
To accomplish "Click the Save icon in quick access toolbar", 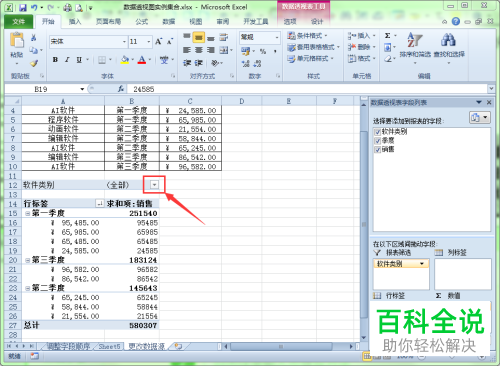I will (23, 7).
